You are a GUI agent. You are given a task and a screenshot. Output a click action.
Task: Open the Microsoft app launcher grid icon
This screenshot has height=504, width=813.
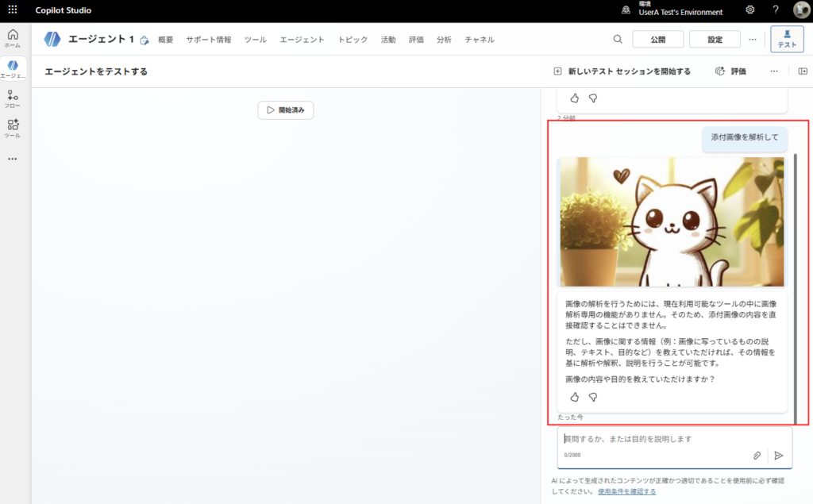click(x=11, y=10)
